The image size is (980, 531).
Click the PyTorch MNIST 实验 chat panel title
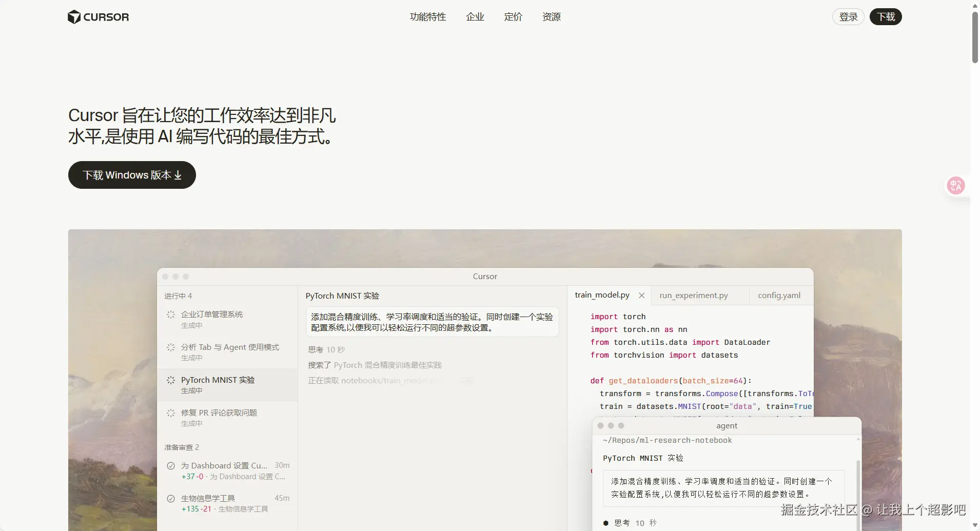pos(342,296)
